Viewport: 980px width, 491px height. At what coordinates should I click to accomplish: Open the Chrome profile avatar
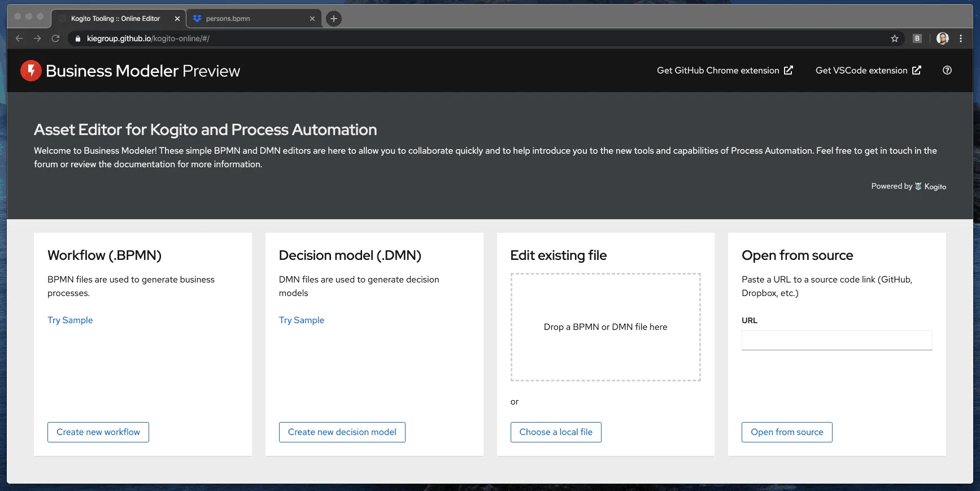[943, 38]
